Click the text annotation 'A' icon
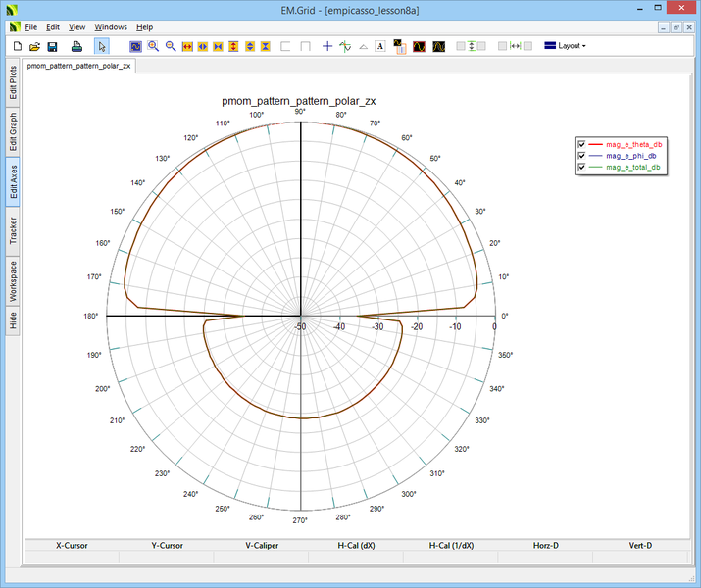701x588 pixels. tap(379, 46)
